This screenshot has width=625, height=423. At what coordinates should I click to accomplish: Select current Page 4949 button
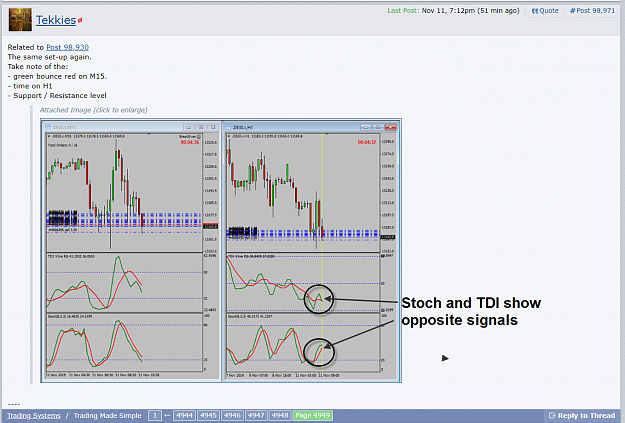[313, 415]
